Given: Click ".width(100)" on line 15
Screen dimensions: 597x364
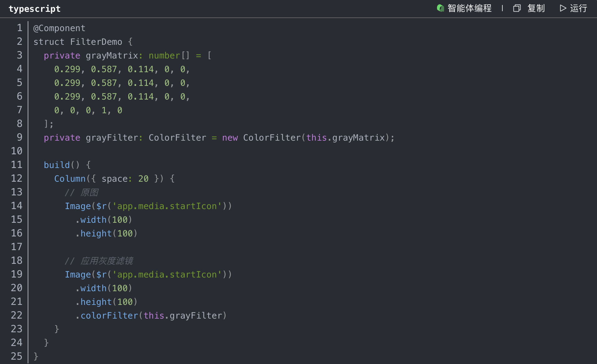Looking at the screenshot, I should click(104, 220).
